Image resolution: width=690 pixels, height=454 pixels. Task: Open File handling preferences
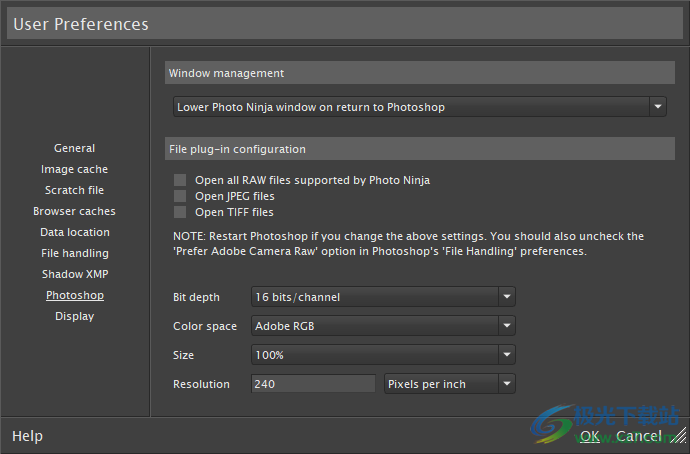click(x=75, y=253)
